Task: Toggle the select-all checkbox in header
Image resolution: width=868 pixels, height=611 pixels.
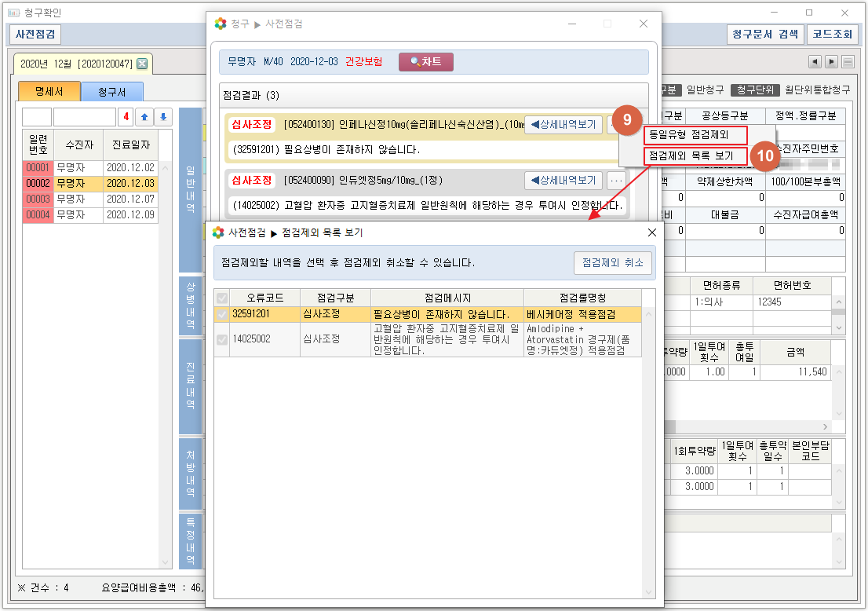Action: [x=221, y=298]
